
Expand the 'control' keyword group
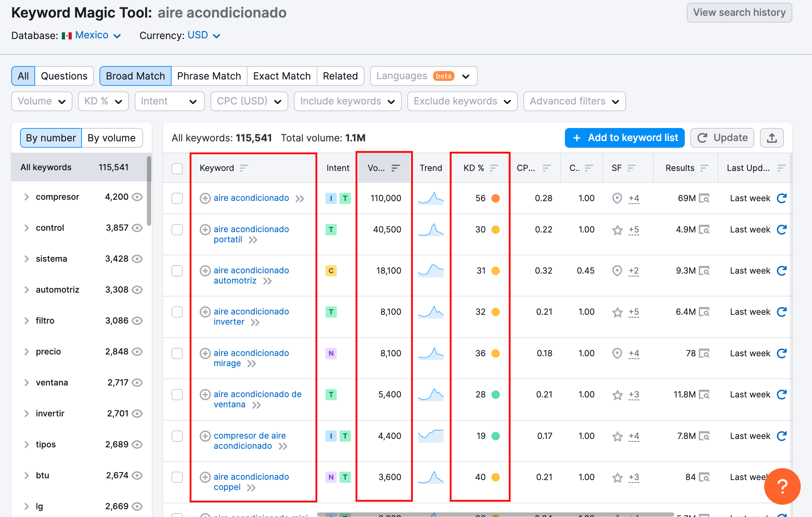26,228
